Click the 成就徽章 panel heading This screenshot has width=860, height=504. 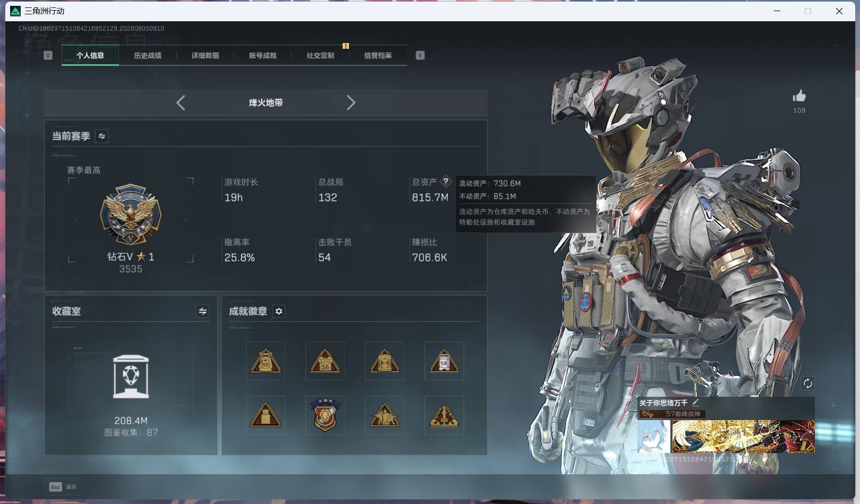248,311
